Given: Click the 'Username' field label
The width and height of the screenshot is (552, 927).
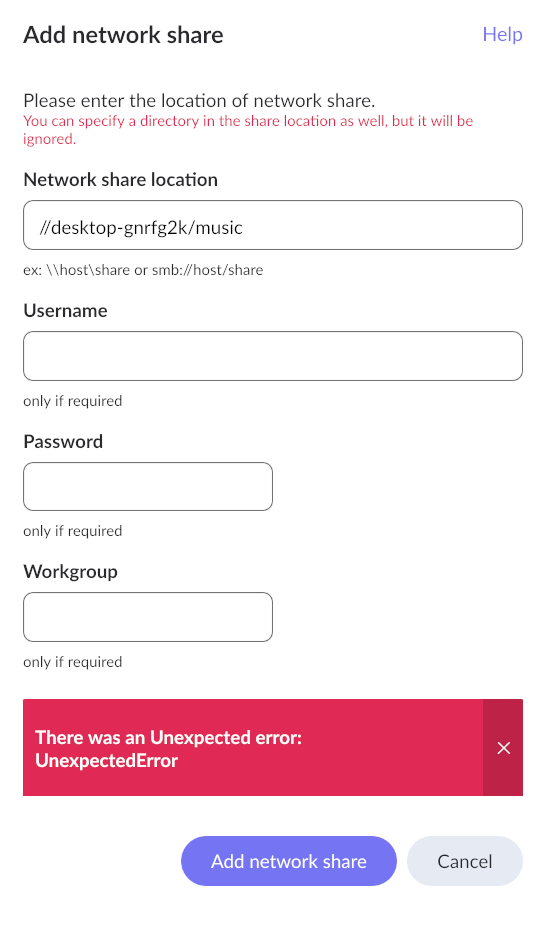Looking at the screenshot, I should [x=66, y=311].
